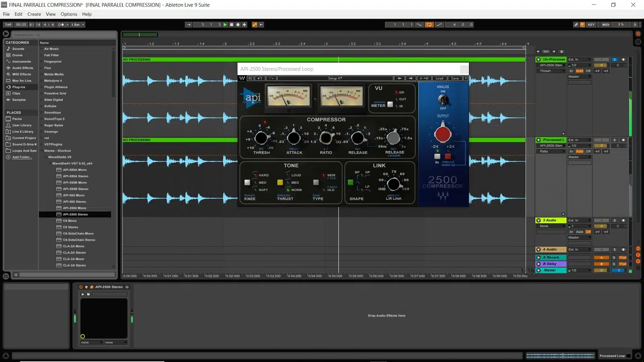
Task: Click the SC sidechain button in plugin toolbar
Action: [250, 78]
